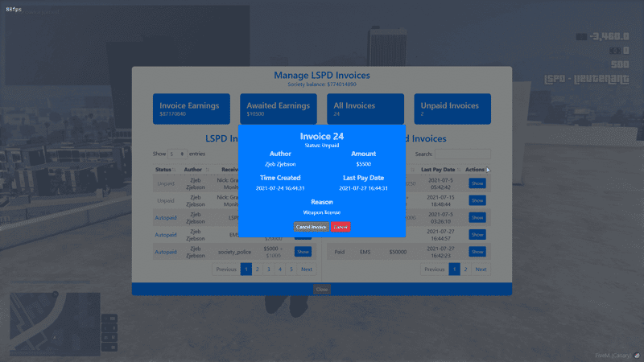This screenshot has width=644, height=362.
Task: Open the Invoice Earnings card
Action: tap(192, 109)
